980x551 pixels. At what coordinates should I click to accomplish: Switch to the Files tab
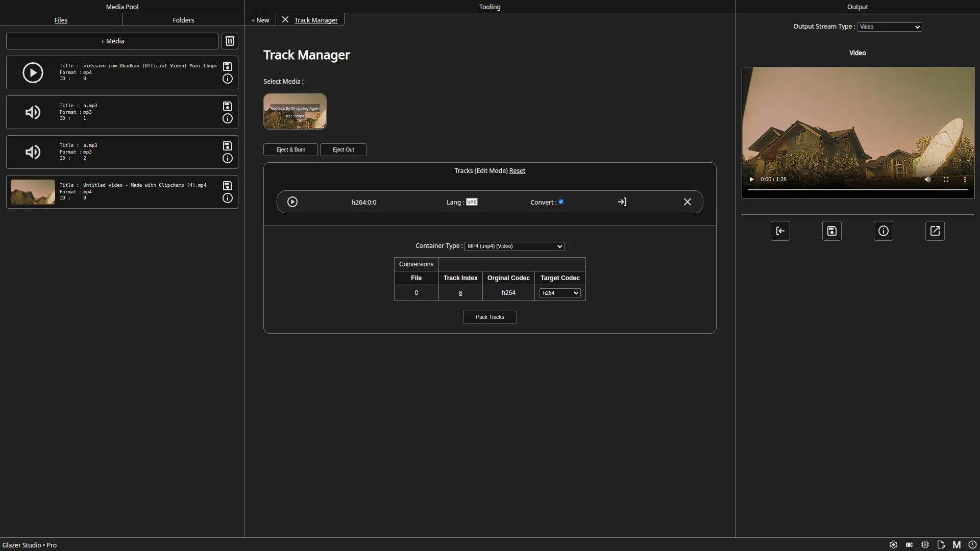click(61, 20)
